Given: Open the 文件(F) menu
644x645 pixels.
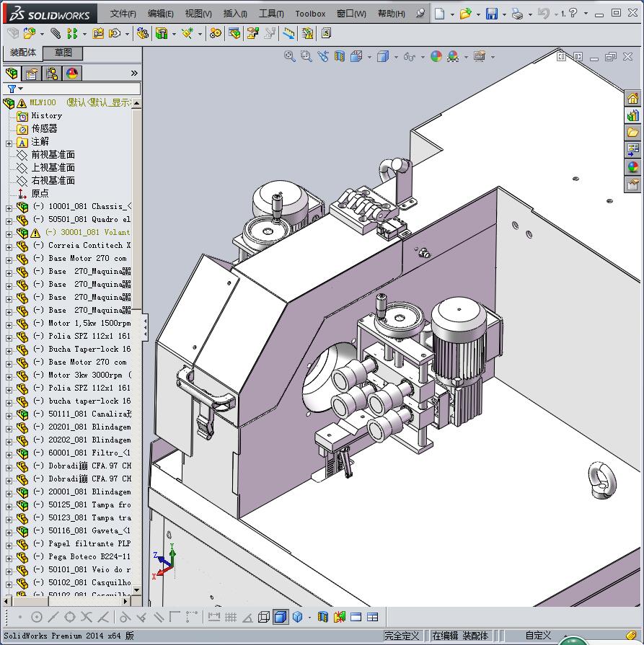Looking at the screenshot, I should pyautogui.click(x=123, y=14).
